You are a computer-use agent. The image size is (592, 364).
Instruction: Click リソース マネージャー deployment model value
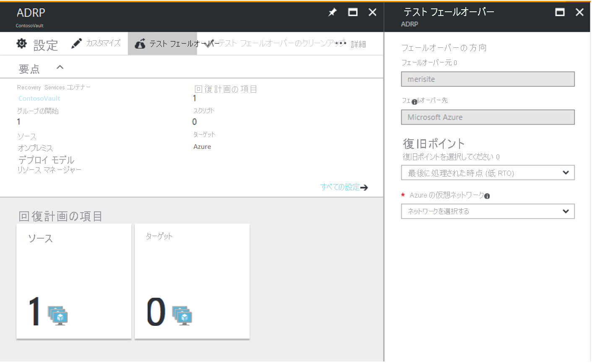coord(49,170)
